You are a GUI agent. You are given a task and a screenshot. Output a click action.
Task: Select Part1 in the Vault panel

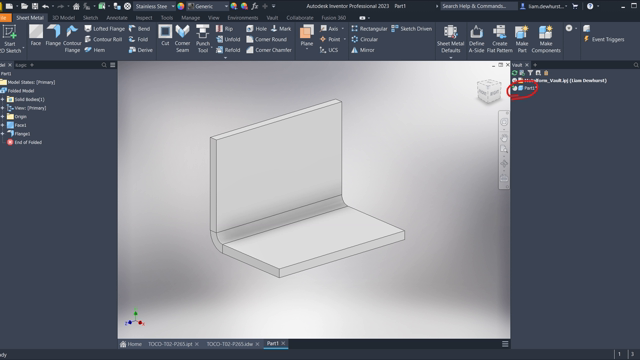coord(527,88)
